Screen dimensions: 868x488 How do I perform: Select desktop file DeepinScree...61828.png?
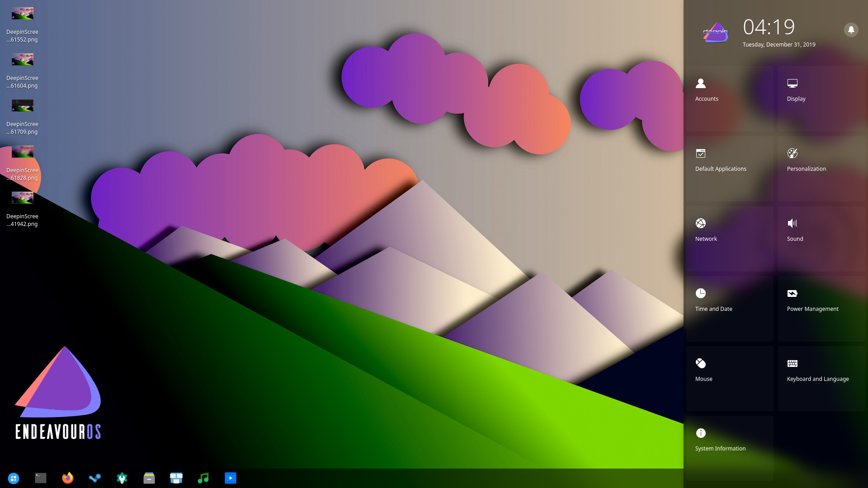(x=22, y=163)
